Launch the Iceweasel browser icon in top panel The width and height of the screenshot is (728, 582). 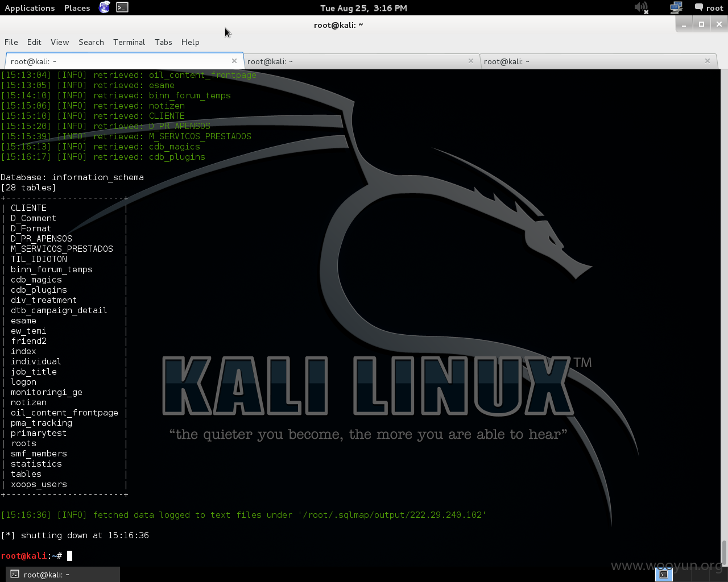pyautogui.click(x=105, y=7)
